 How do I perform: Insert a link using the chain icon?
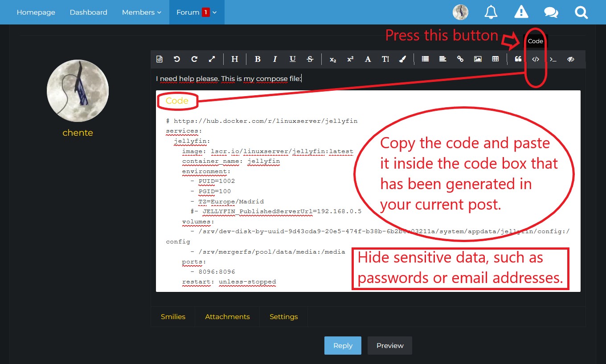460,59
